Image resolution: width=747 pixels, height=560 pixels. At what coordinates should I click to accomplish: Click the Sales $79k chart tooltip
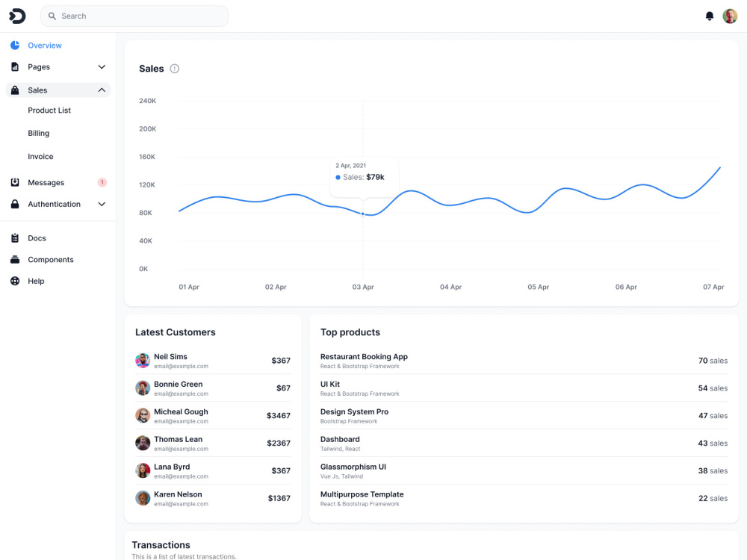(365, 178)
